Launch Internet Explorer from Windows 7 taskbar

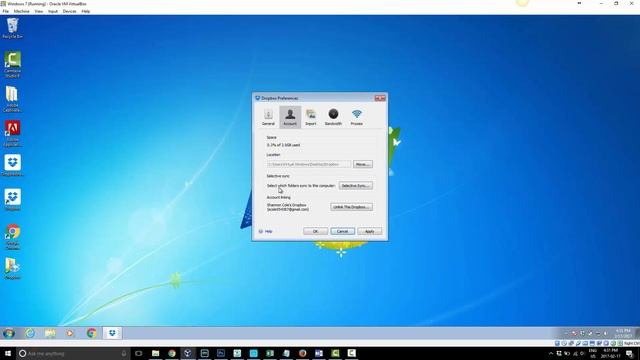(x=30, y=333)
